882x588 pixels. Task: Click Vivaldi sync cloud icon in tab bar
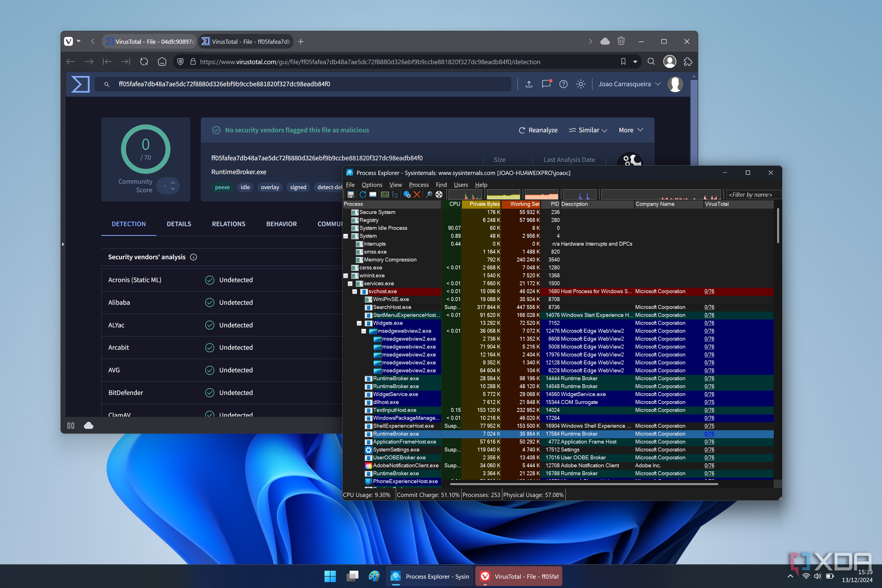tap(605, 41)
